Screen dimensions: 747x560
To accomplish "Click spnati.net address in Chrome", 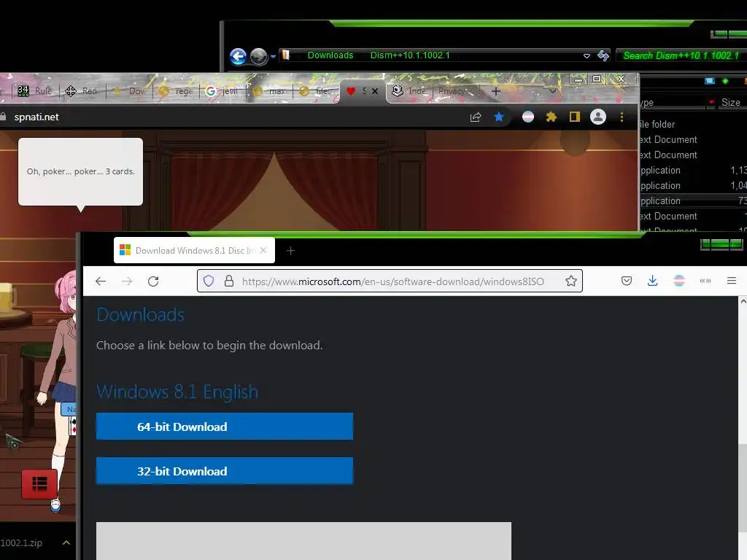I will click(36, 117).
